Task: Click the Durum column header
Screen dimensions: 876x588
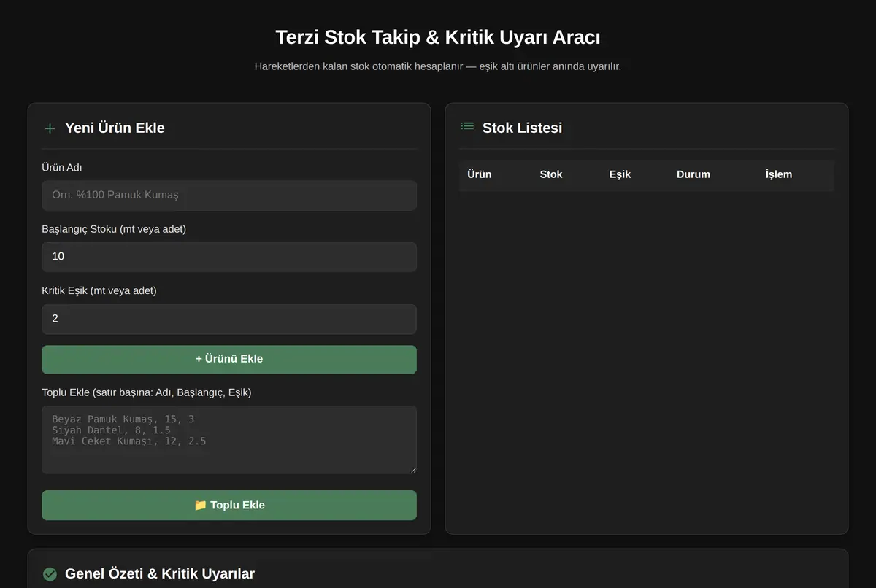Action: coord(693,174)
